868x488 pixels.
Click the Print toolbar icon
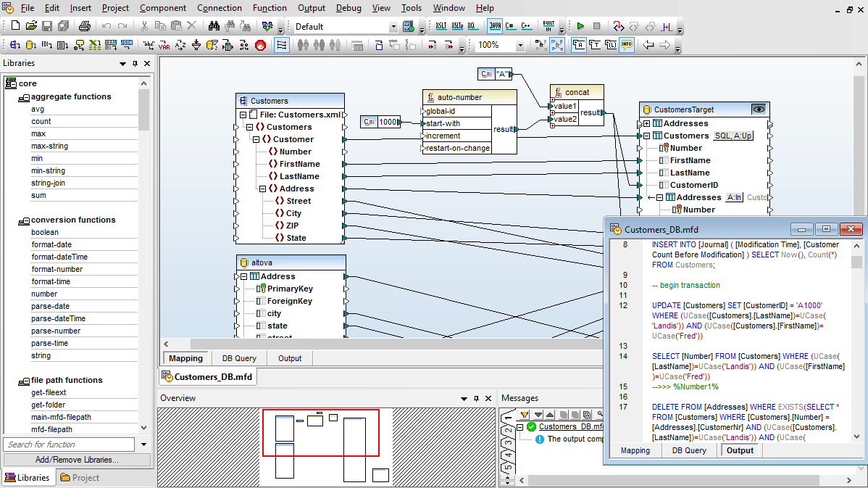[85, 26]
